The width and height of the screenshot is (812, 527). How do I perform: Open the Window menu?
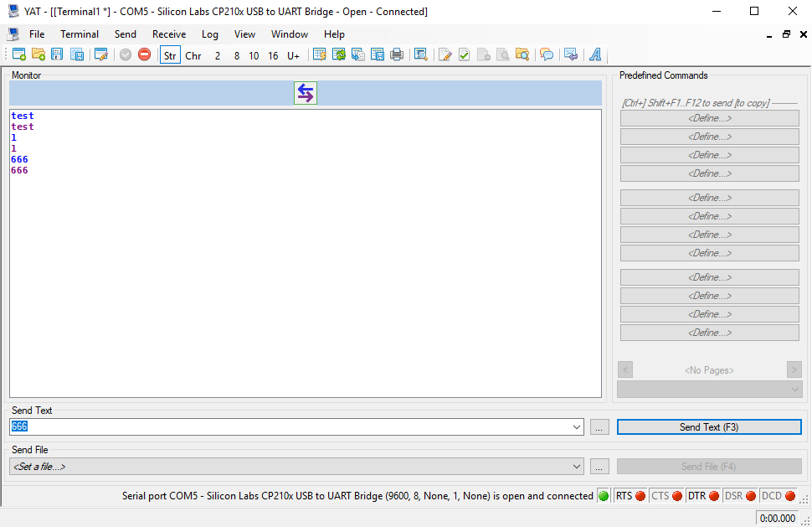(x=290, y=34)
